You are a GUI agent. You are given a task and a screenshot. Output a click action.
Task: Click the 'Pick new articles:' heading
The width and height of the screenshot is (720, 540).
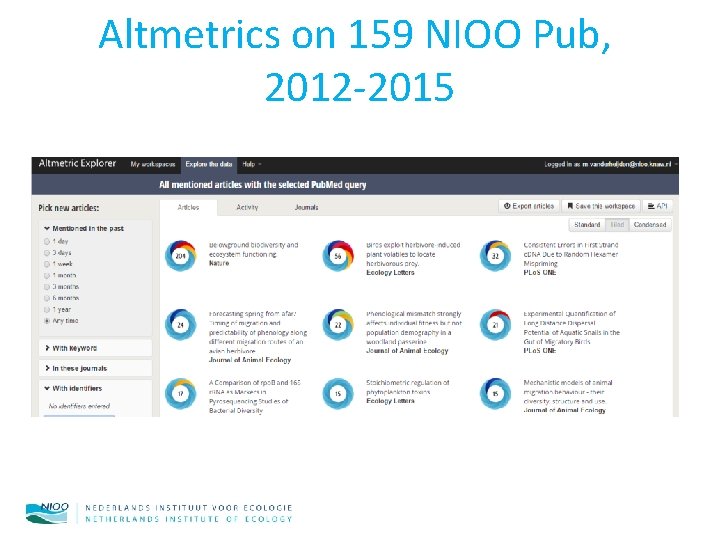click(x=68, y=208)
